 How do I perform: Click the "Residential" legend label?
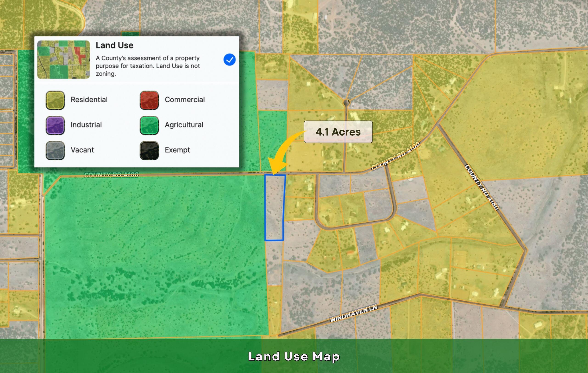(89, 100)
